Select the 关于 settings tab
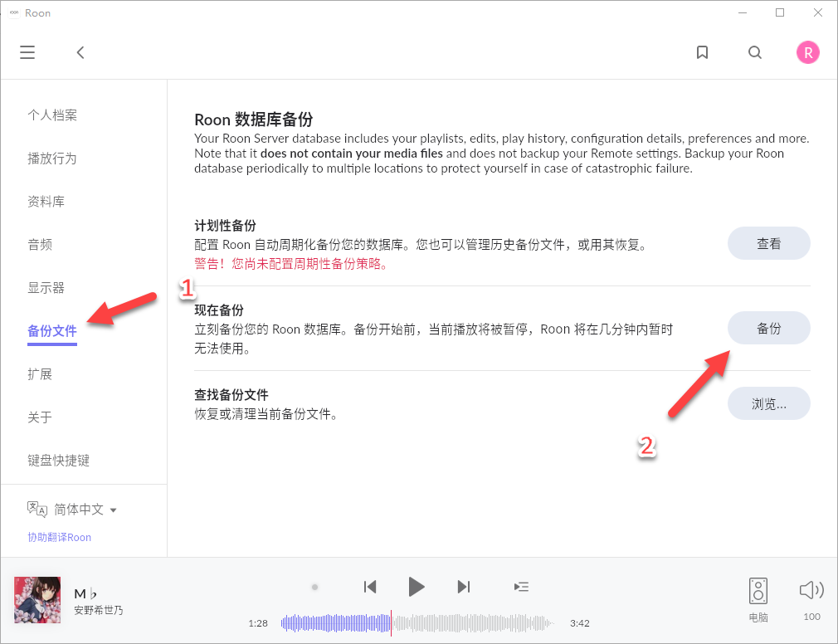Screen dimensions: 838x644 [40, 417]
